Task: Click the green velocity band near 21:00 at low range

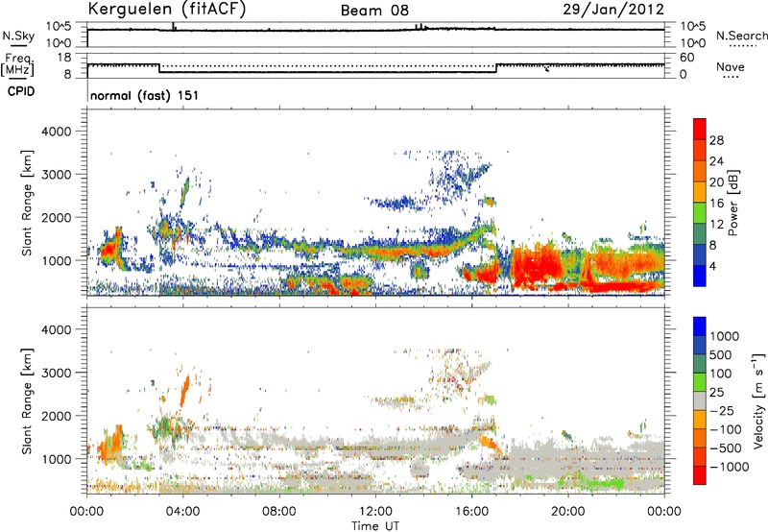Action: click(x=604, y=484)
